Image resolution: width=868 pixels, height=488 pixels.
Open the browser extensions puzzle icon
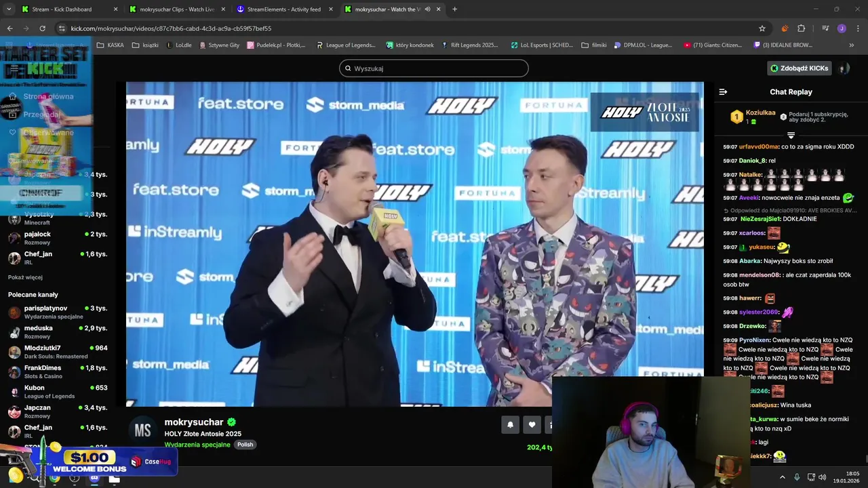point(801,28)
